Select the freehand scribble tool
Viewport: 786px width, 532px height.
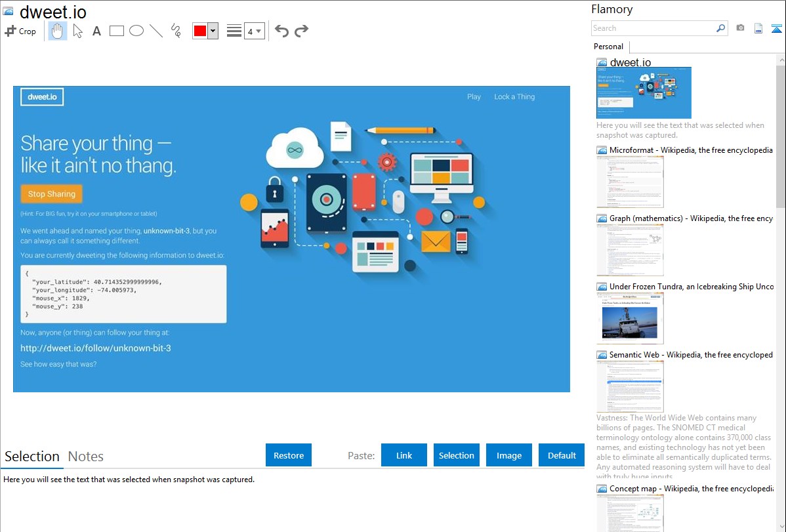pyautogui.click(x=176, y=31)
